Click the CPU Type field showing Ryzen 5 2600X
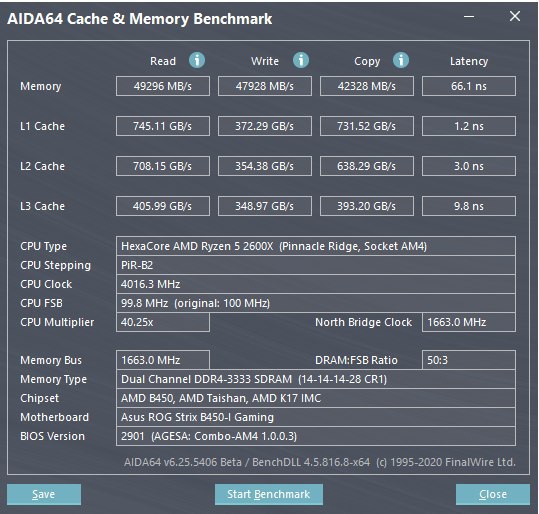539x514 pixels. coord(316,246)
